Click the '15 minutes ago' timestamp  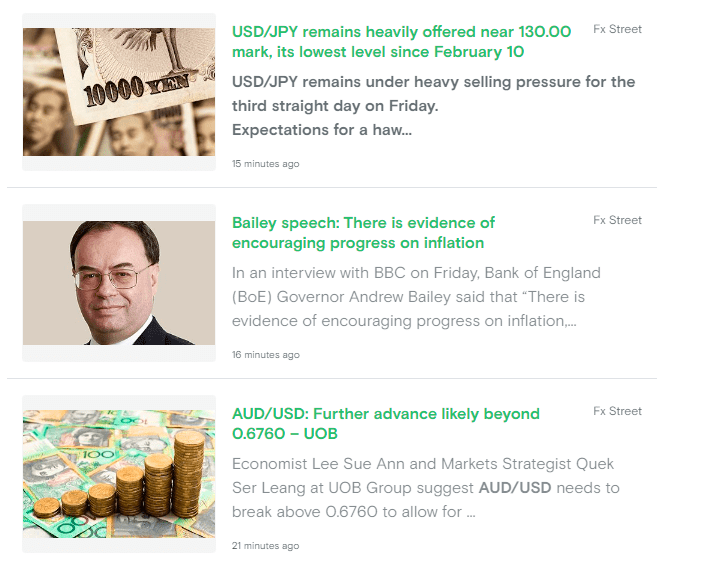coord(266,164)
